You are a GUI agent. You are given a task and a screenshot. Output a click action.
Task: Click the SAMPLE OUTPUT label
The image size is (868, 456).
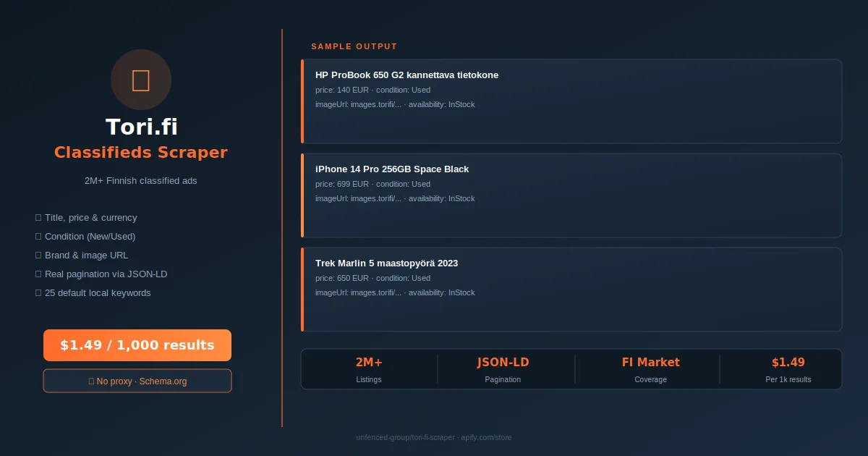(x=354, y=46)
